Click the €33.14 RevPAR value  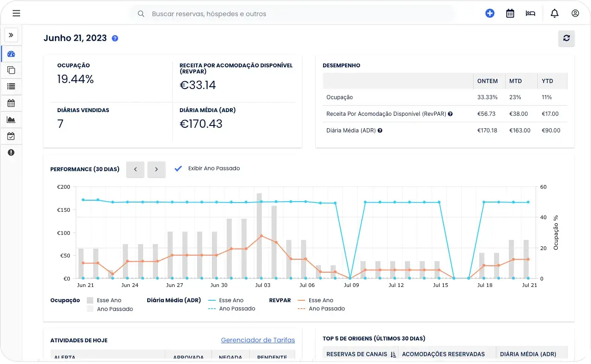click(198, 85)
